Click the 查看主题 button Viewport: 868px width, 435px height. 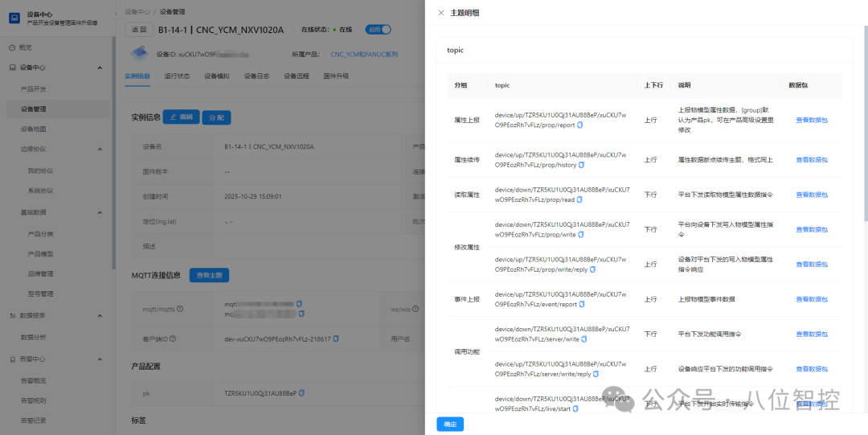tap(209, 276)
